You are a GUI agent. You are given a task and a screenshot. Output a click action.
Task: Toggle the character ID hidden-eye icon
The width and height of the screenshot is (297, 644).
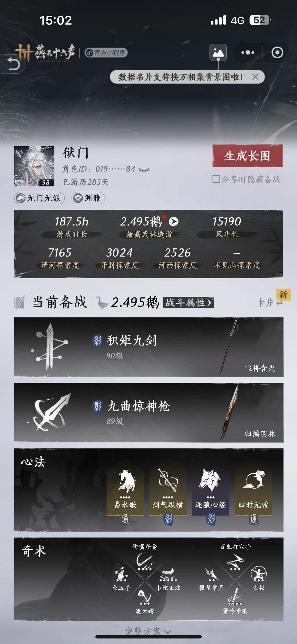tap(144, 170)
